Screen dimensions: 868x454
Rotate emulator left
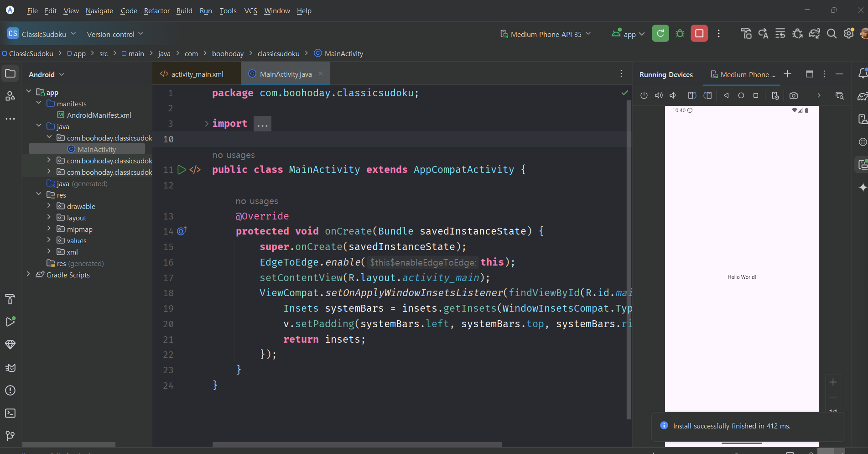[692, 95]
